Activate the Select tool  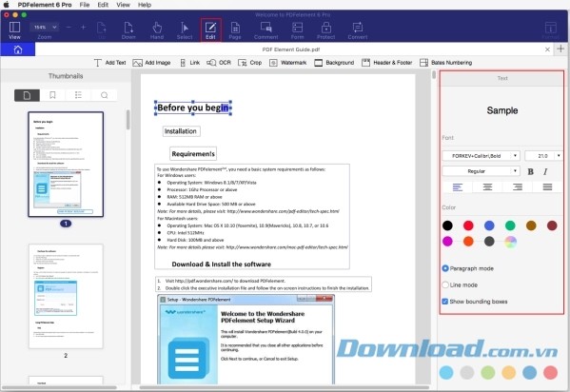tap(185, 30)
